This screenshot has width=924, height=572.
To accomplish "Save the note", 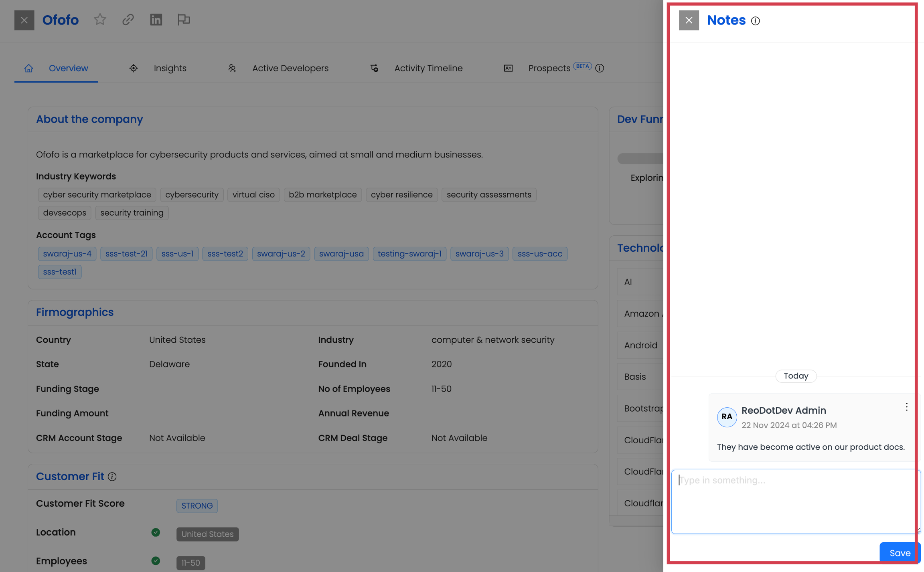I will (x=900, y=553).
